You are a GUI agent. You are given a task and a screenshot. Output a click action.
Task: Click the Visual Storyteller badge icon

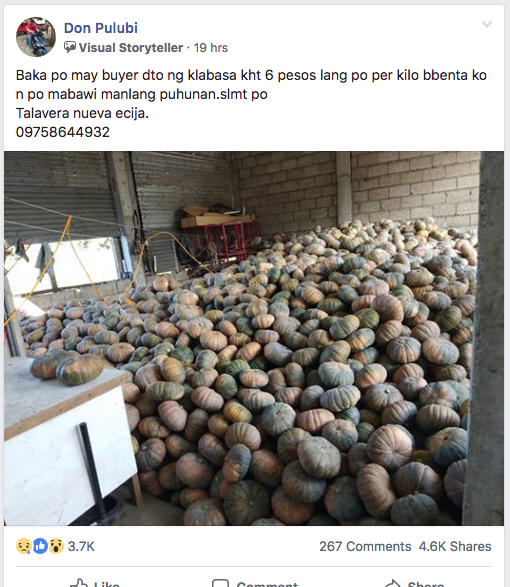tap(70, 47)
